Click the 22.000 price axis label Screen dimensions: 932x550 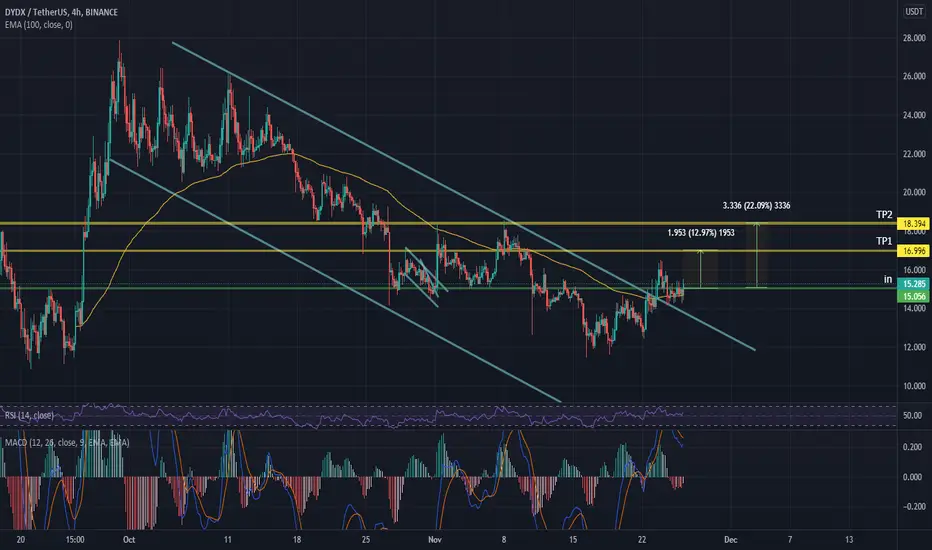click(914, 154)
